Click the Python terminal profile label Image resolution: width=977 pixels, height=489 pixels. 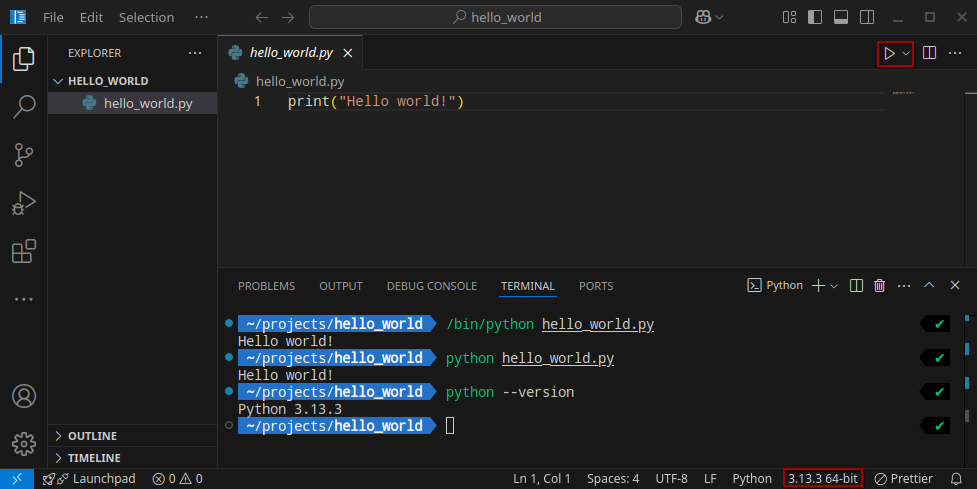coord(775,285)
